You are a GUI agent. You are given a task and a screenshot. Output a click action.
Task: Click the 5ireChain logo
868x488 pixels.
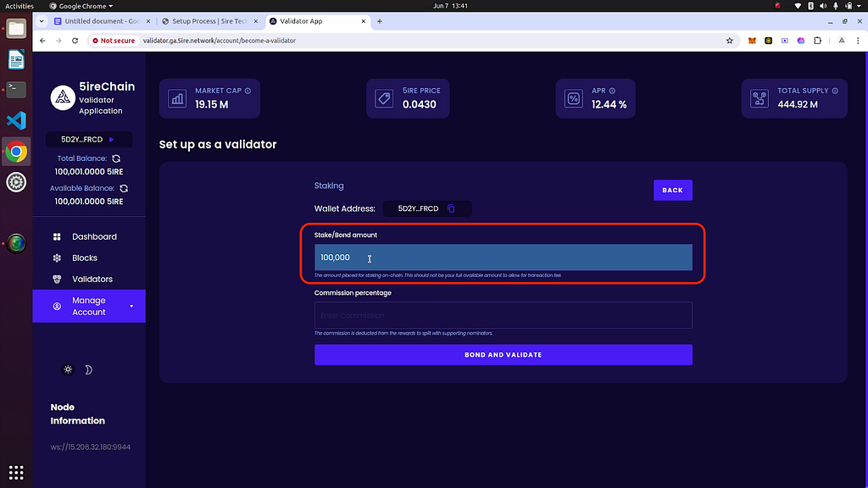[63, 98]
